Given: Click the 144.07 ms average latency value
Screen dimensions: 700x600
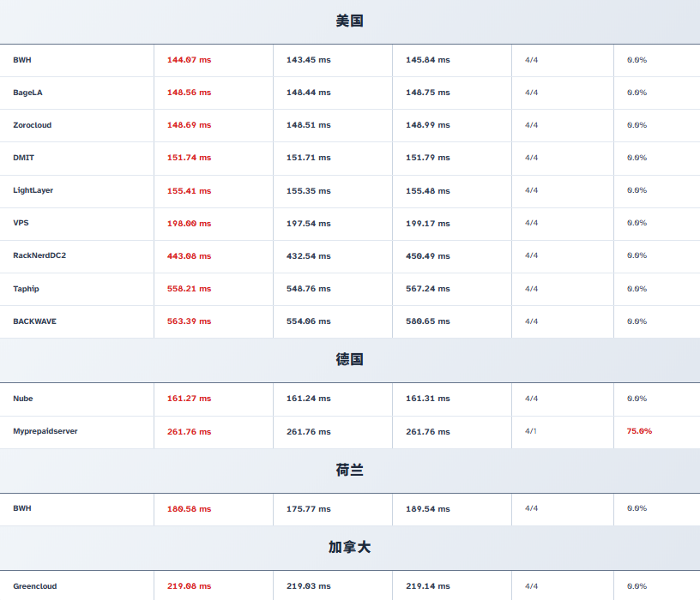Looking at the screenshot, I should coord(189,60).
